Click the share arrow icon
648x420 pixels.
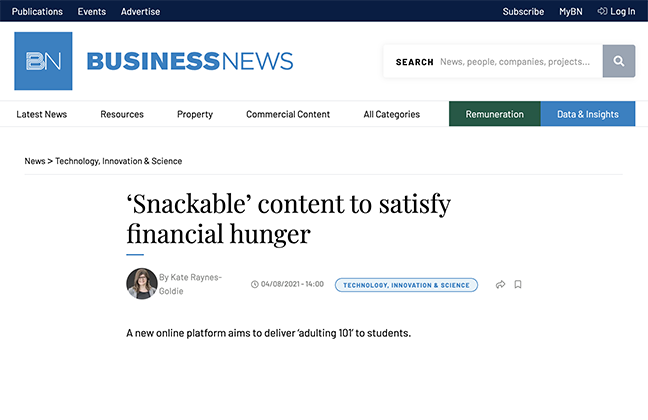500,284
